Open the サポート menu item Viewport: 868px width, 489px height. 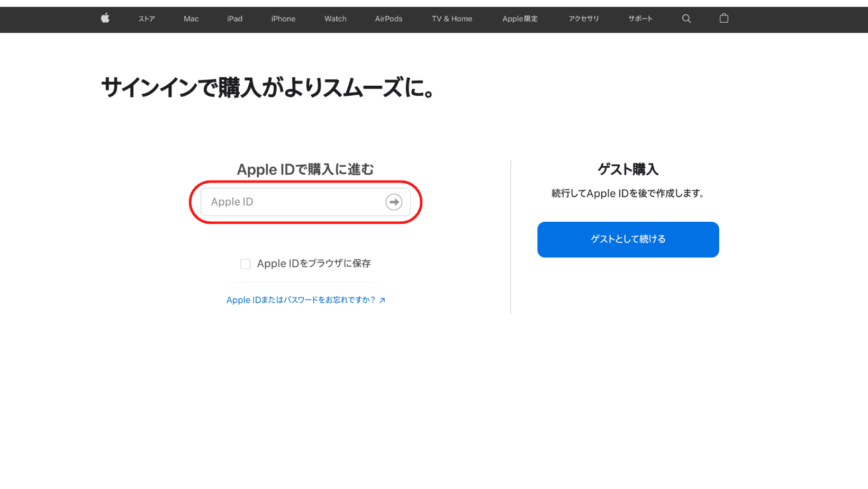click(640, 19)
